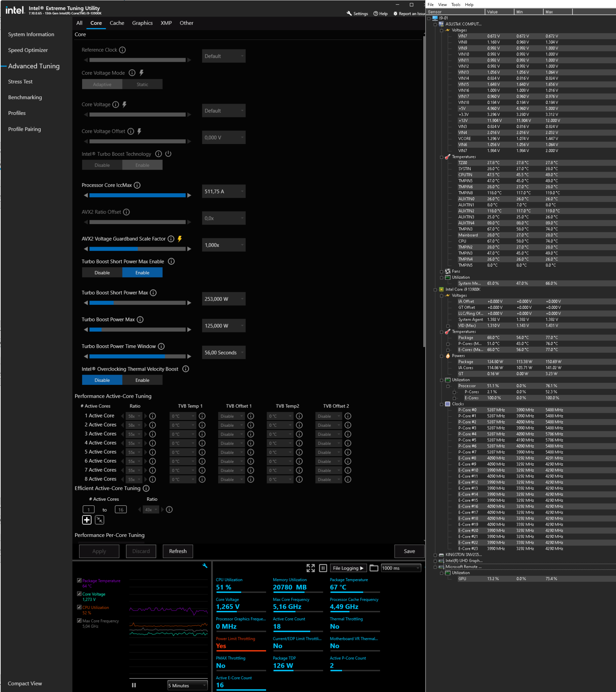The height and width of the screenshot is (692, 616).
Task: Show info for Overclocking Thermal Velocity Boost
Action: coord(185,369)
